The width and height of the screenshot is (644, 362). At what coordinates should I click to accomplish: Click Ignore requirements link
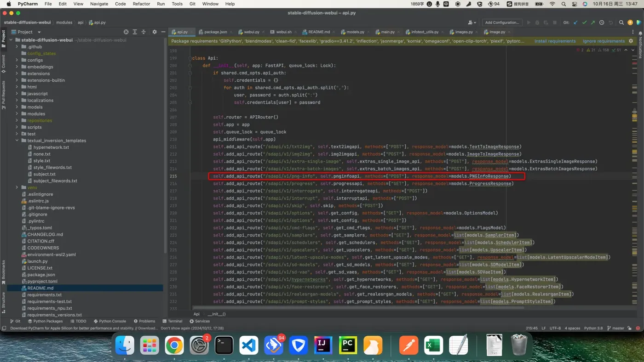(604, 41)
